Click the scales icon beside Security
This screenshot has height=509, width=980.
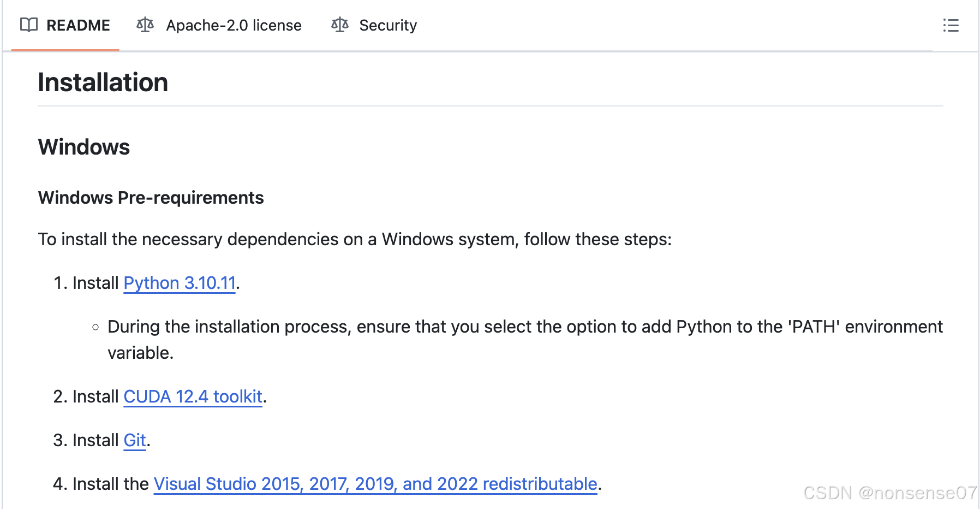pyautogui.click(x=340, y=25)
